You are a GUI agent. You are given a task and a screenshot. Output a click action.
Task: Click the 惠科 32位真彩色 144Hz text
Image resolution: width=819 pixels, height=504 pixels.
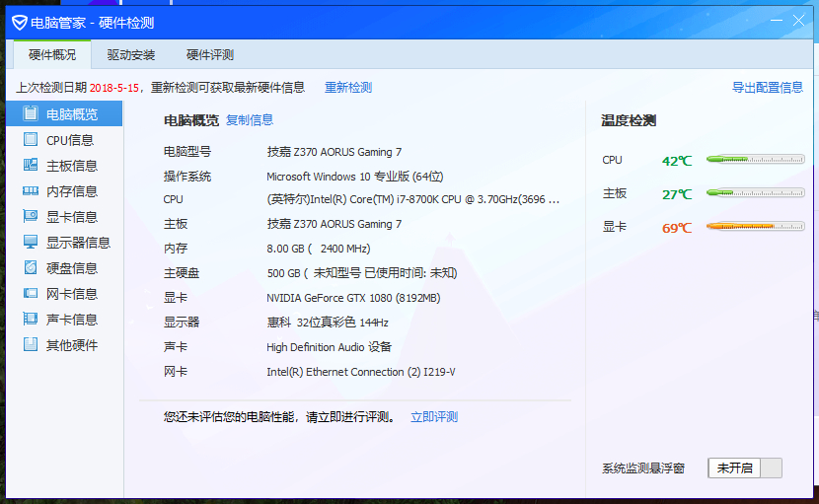click(x=328, y=323)
